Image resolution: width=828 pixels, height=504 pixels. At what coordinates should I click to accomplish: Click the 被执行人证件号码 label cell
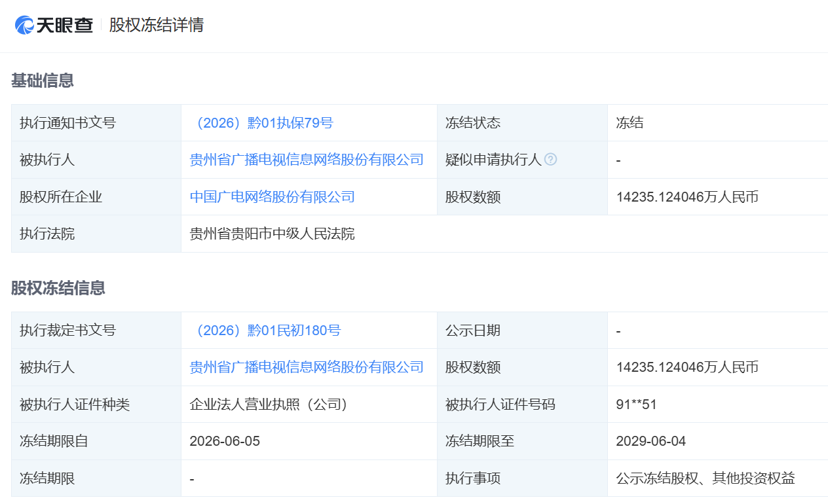[522, 405]
